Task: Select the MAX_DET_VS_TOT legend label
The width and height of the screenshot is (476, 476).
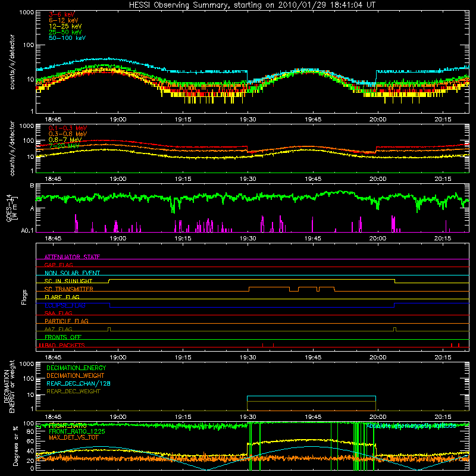Action: tap(73, 437)
